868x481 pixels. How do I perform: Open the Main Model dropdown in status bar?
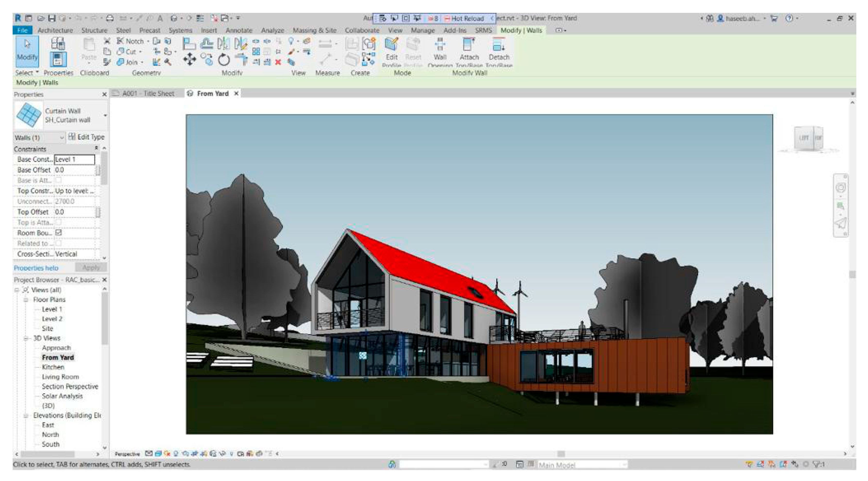coord(626,465)
